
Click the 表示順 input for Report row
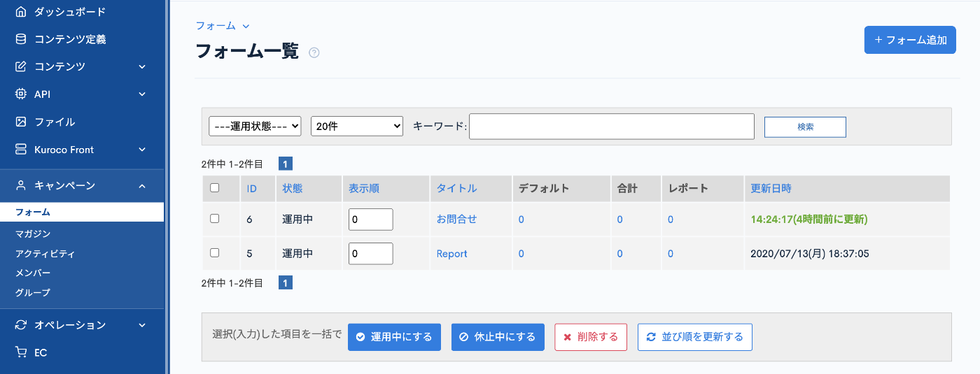[371, 254]
